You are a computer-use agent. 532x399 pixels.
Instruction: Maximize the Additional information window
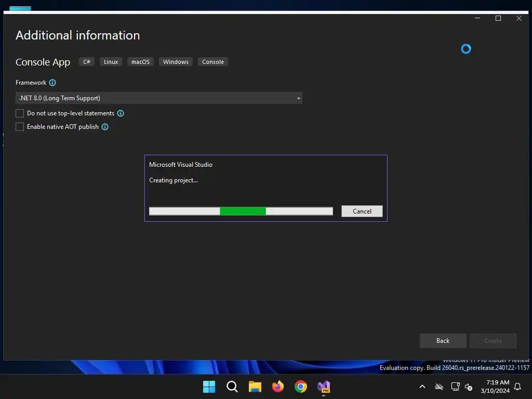[x=498, y=18]
